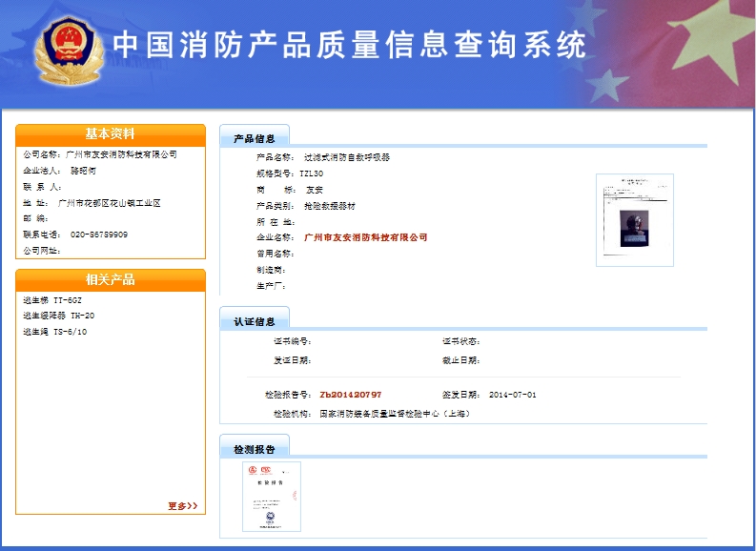The height and width of the screenshot is (551, 756).
Task: Open related product 逃生梯 TT-6GZ
Action: pyautogui.click(x=58, y=299)
